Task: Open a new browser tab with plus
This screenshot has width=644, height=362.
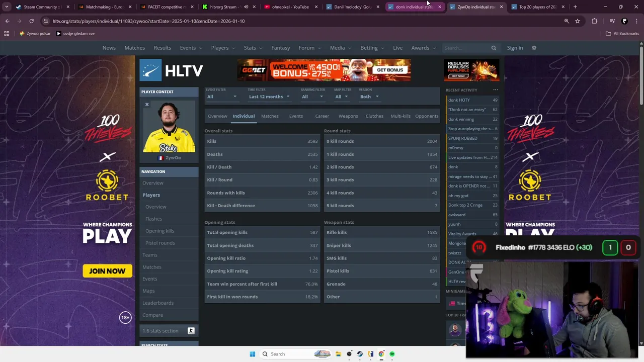Action: [575, 7]
